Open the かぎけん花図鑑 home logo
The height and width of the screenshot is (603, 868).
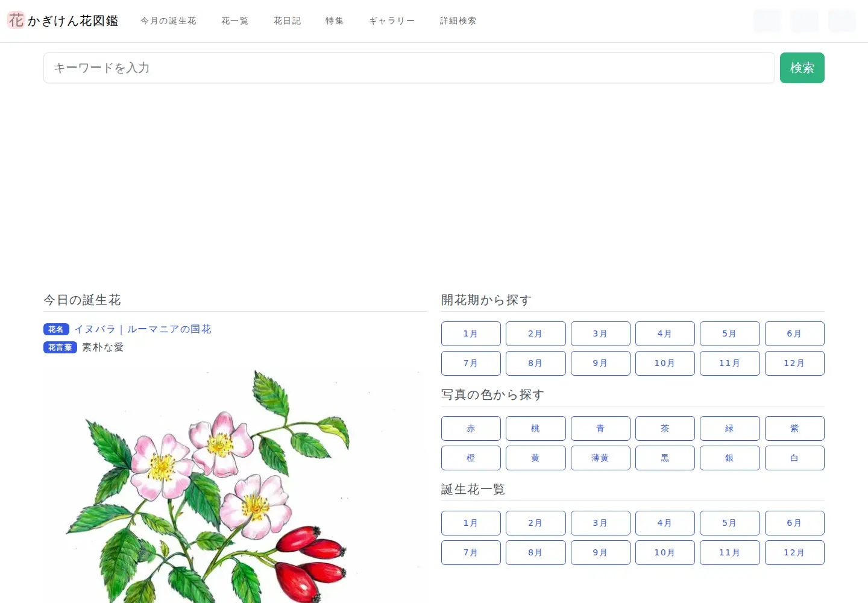pos(63,21)
